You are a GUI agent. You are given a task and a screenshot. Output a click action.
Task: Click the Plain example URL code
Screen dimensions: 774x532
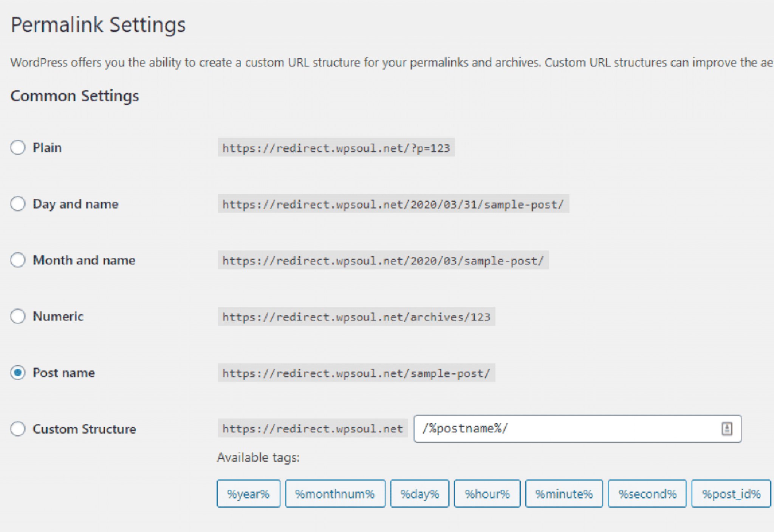click(336, 148)
